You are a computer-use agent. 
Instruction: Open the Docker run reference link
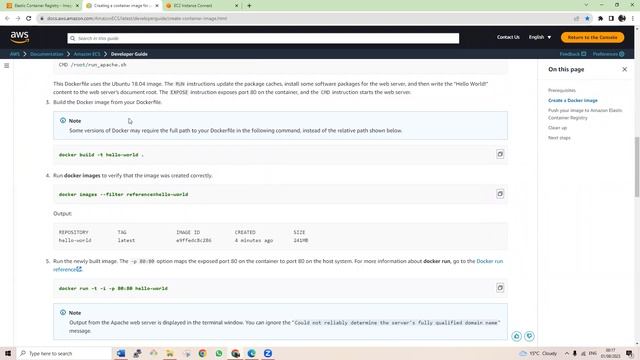pos(489,261)
